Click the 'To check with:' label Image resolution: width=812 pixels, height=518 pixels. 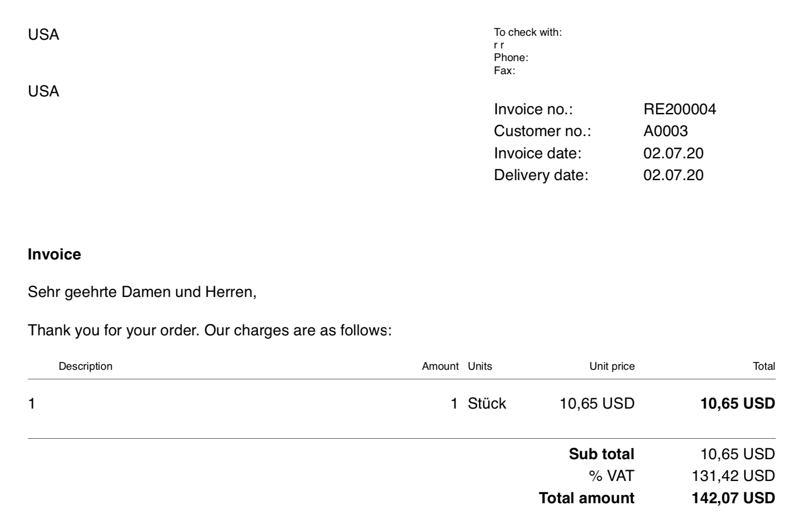click(528, 32)
